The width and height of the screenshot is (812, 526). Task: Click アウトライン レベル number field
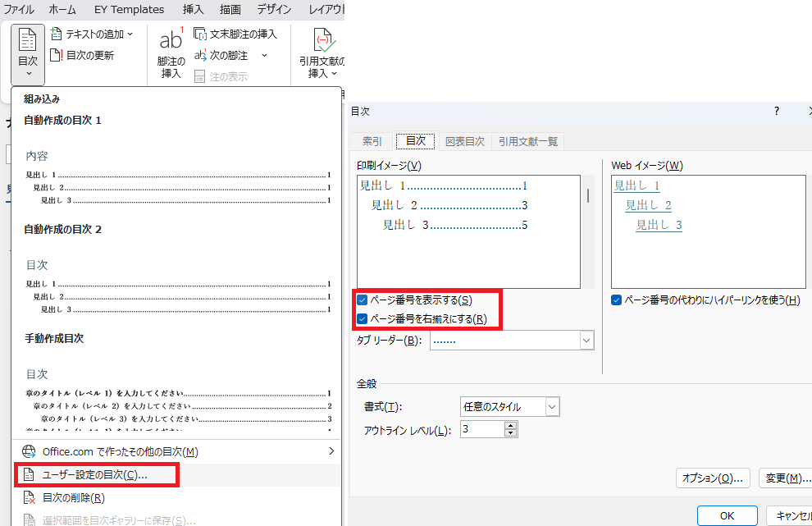(x=482, y=429)
